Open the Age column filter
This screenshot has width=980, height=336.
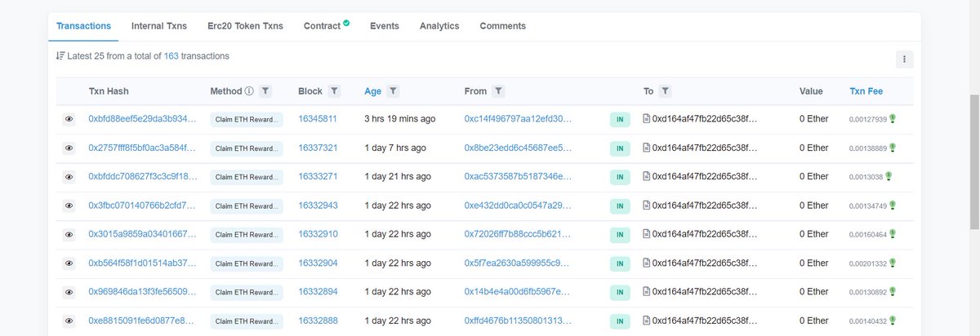pyautogui.click(x=393, y=91)
